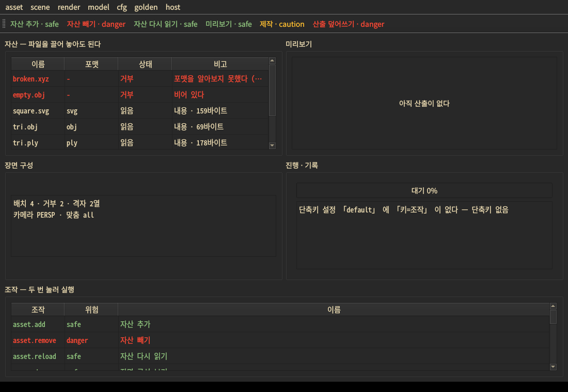568x392 pixels.
Task: Click the asset table scroll-down arrow
Action: [273, 145]
